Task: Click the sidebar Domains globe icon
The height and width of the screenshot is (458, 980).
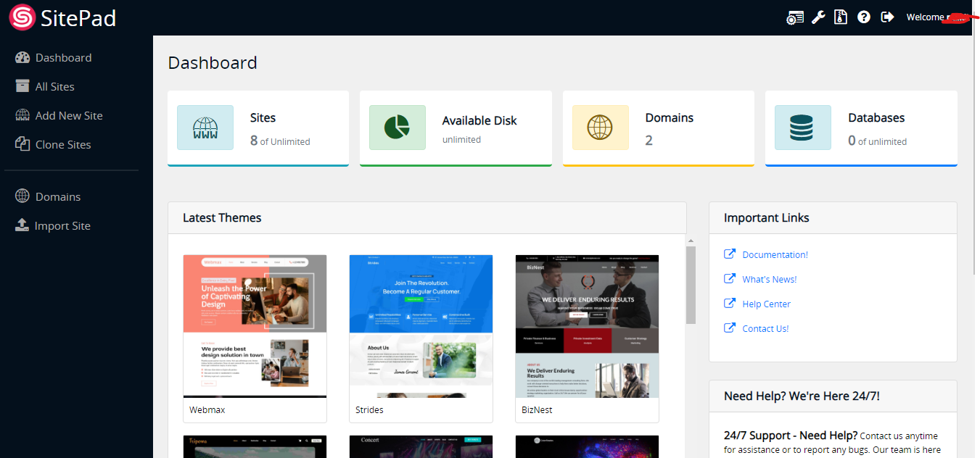Action: pyautogui.click(x=22, y=196)
